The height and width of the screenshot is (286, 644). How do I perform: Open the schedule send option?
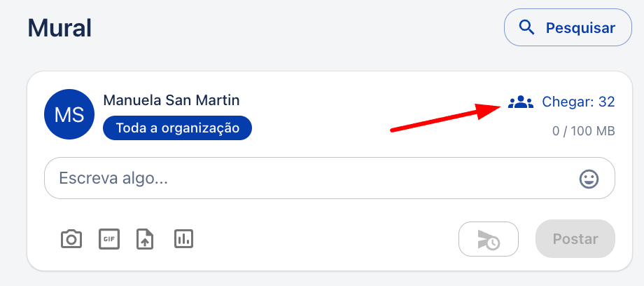(x=489, y=239)
